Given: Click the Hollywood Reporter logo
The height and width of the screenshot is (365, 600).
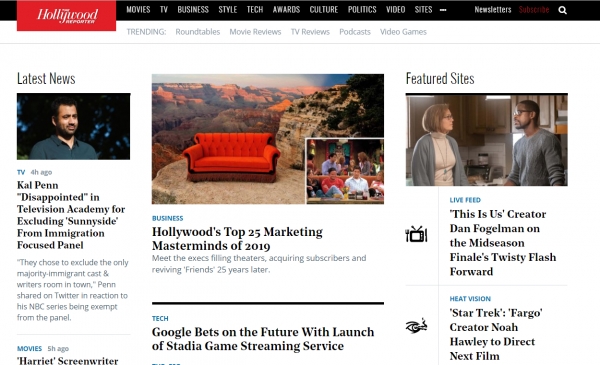Looking at the screenshot, I should tap(66, 15).
